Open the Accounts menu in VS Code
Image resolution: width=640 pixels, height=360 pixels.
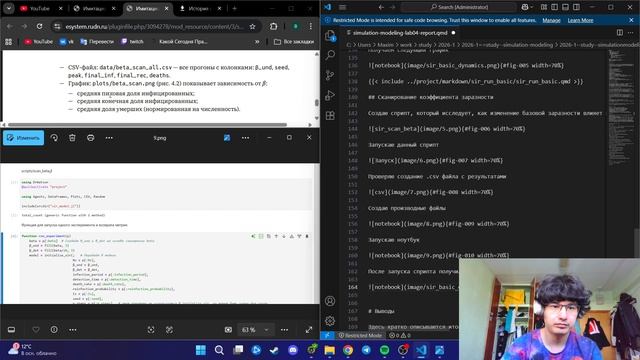point(330,301)
